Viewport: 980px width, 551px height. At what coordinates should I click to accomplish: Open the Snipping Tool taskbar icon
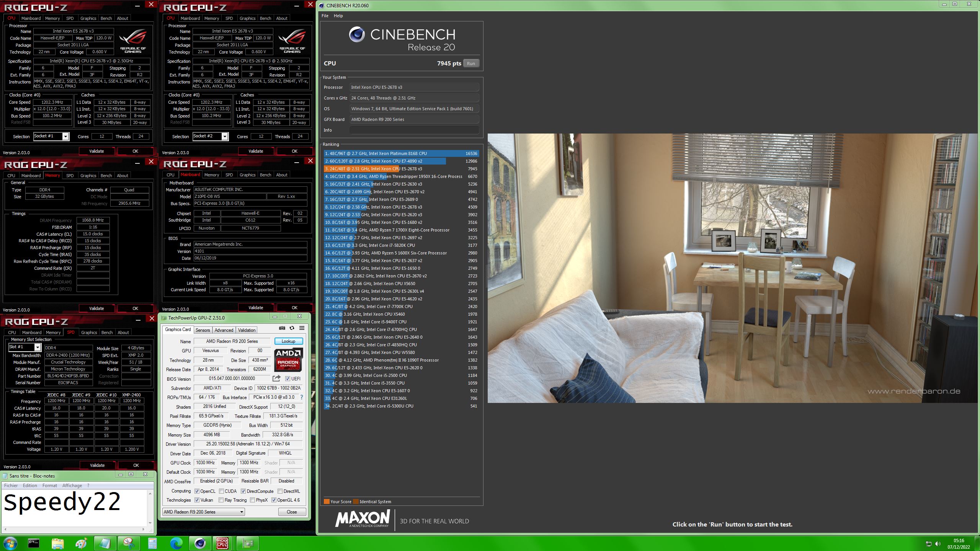click(129, 543)
